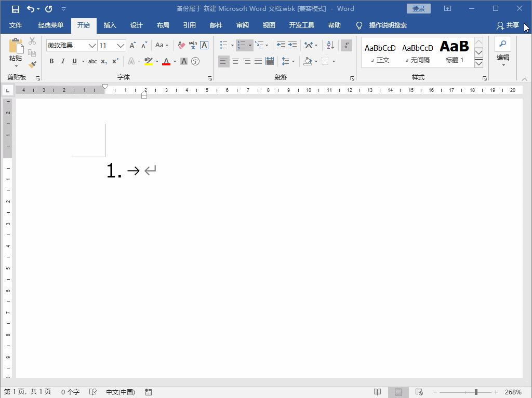
Task: Toggle bold formatting
Action: click(x=51, y=61)
